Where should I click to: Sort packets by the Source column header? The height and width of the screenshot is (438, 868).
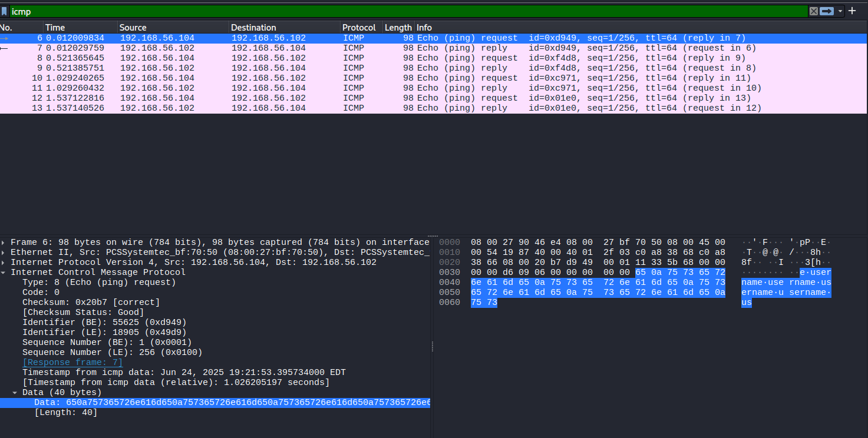pos(172,28)
